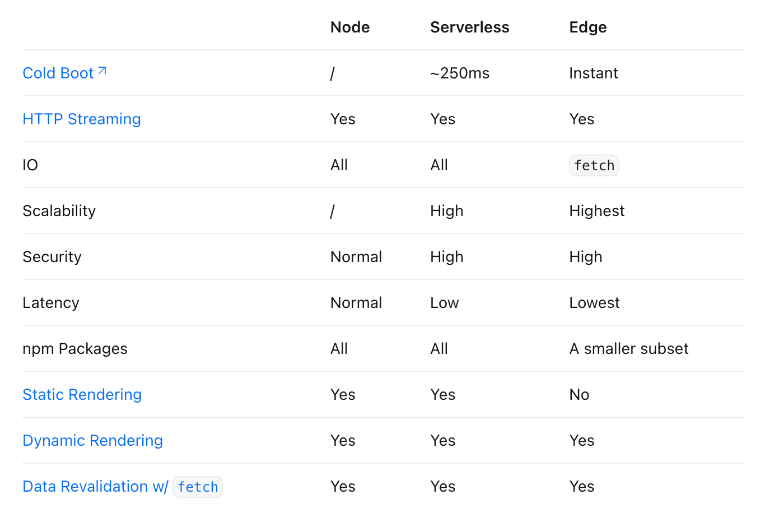Click the Lowest latency cell
This screenshot has height=532, width=765.
point(594,303)
